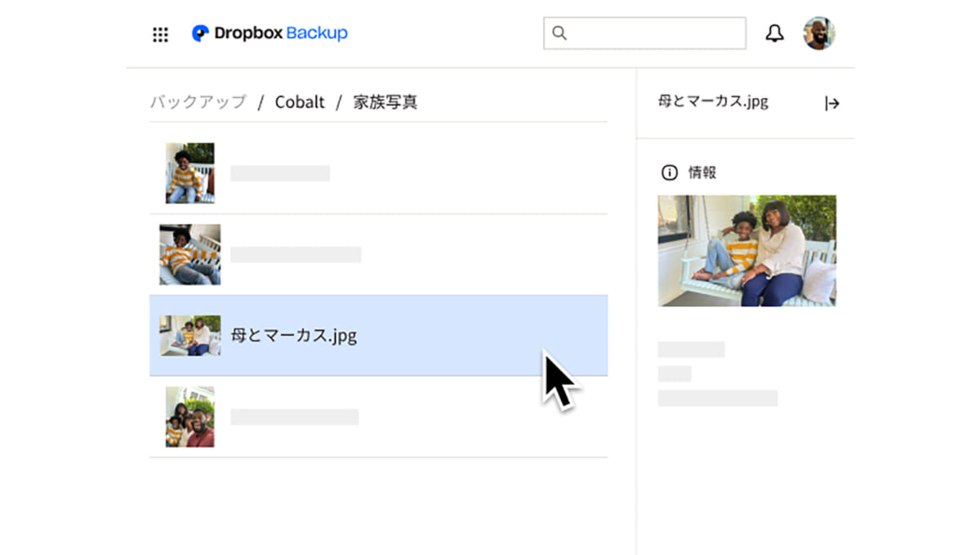Click the magnifier icon in search box
The height and width of the screenshot is (555, 980).
coord(559,34)
